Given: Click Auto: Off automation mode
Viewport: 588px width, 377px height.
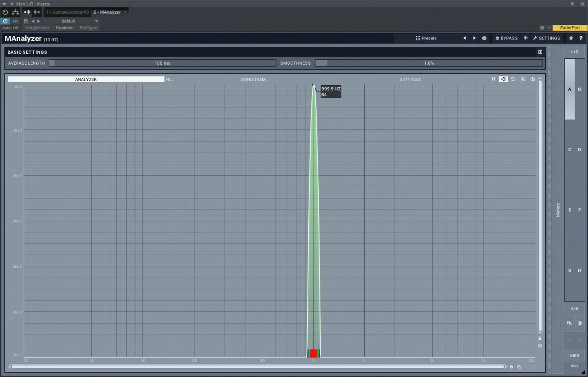Looking at the screenshot, I should tap(10, 28).
